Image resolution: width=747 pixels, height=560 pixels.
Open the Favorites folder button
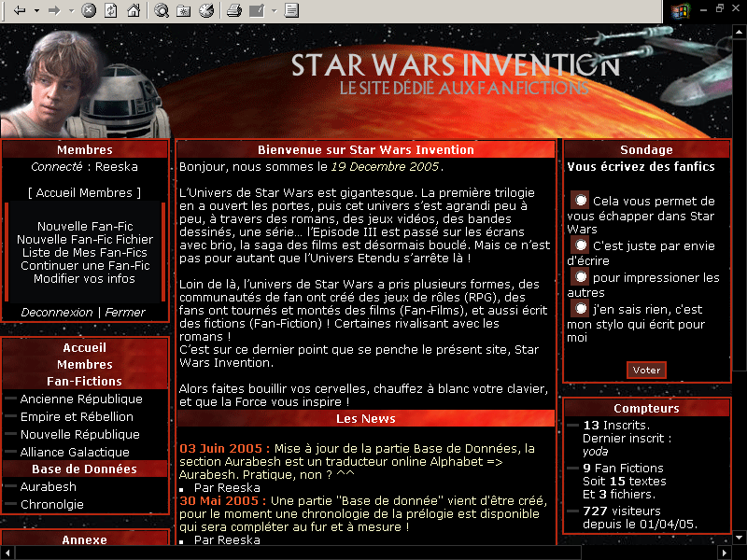[x=184, y=10]
